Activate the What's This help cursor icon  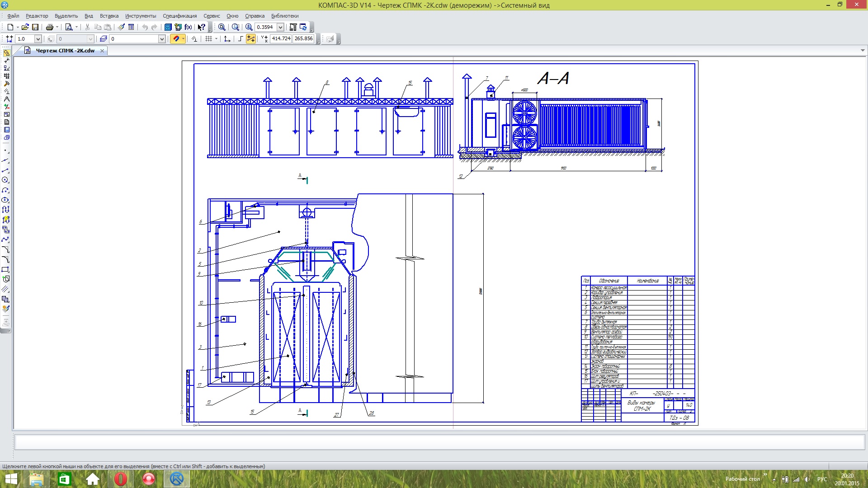tap(202, 27)
